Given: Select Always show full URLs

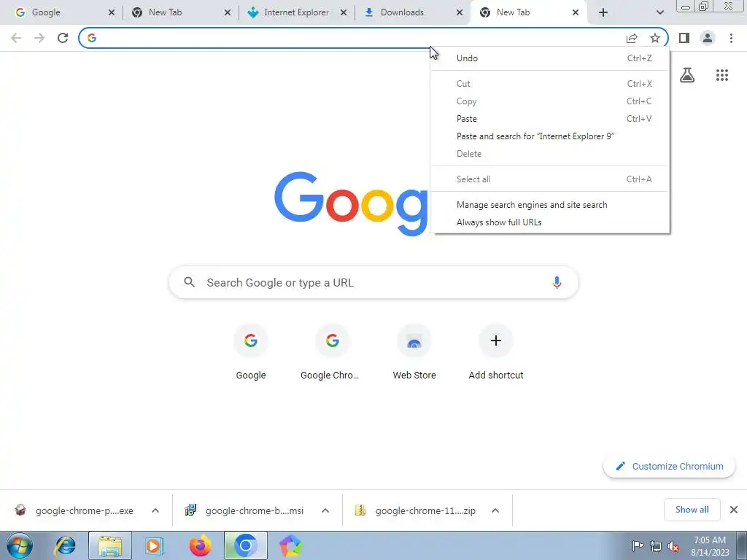Looking at the screenshot, I should coord(550,222).
